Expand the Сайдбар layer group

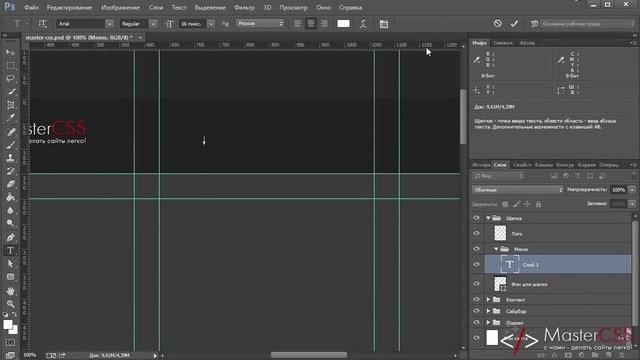pyautogui.click(x=488, y=311)
